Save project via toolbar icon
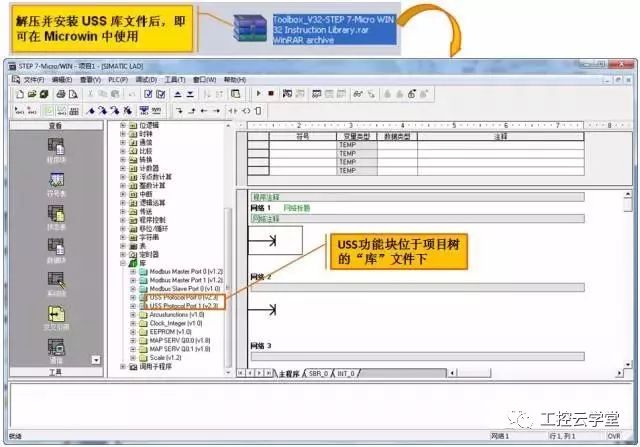The height and width of the screenshot is (447, 640). pos(44,94)
